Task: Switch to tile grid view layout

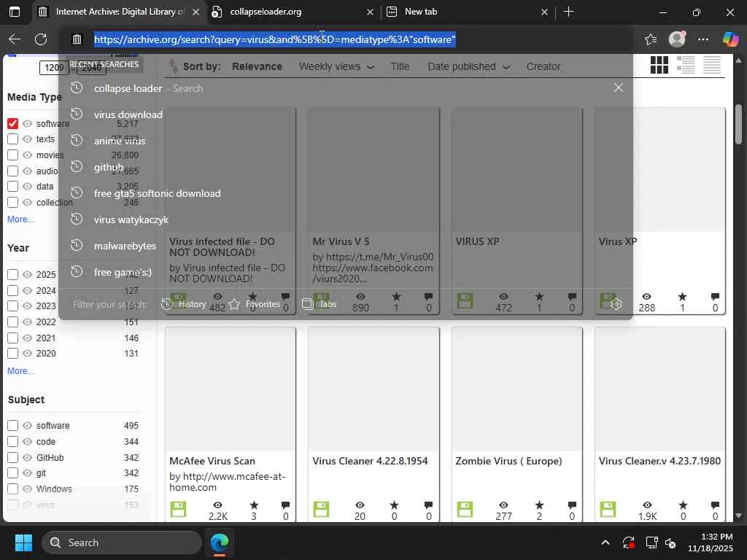Action: click(659, 65)
